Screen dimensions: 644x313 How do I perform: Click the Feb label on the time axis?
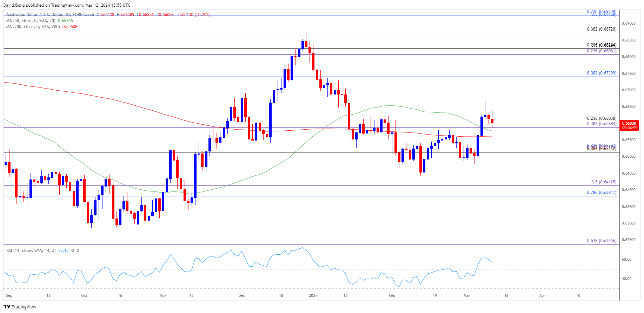tap(392, 295)
